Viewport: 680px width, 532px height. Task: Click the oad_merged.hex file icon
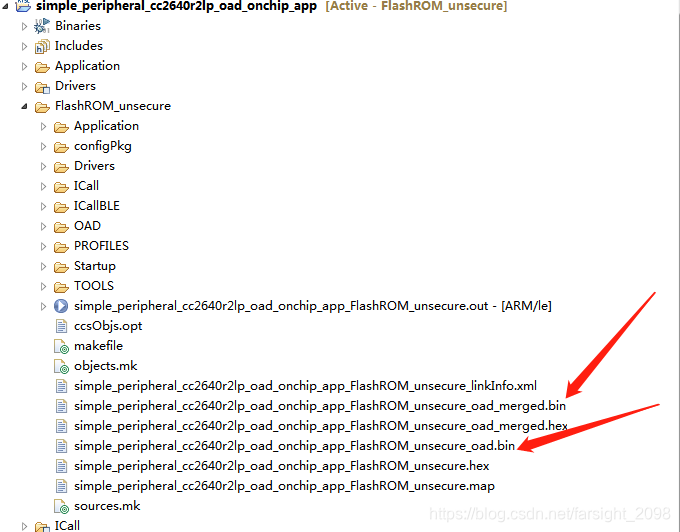[x=62, y=426]
